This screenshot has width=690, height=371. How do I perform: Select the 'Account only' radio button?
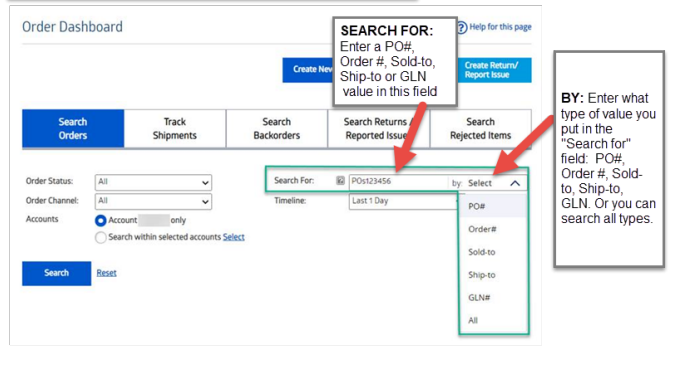(100, 220)
